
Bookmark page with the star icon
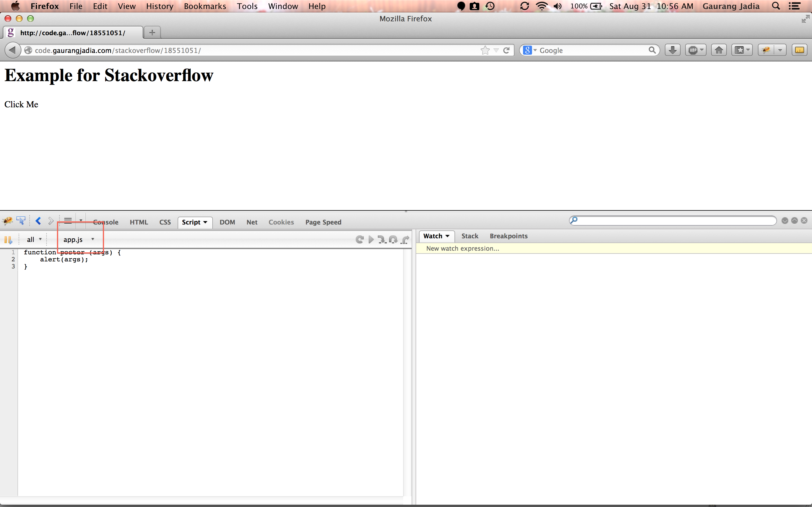tap(485, 50)
